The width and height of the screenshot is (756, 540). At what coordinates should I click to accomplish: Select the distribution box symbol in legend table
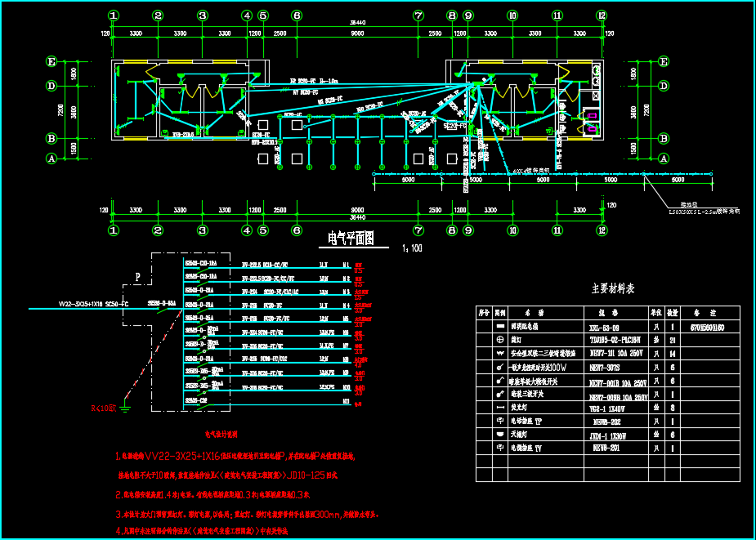click(x=500, y=327)
